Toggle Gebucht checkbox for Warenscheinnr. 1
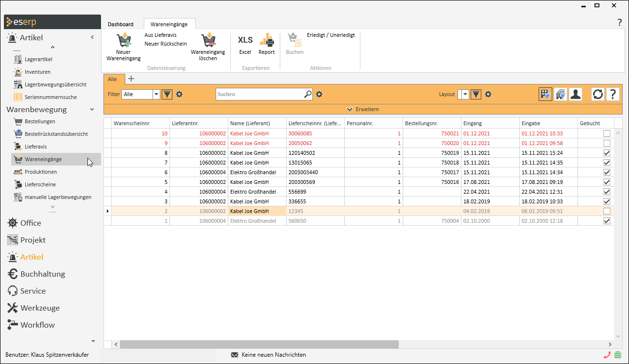 pyautogui.click(x=607, y=221)
